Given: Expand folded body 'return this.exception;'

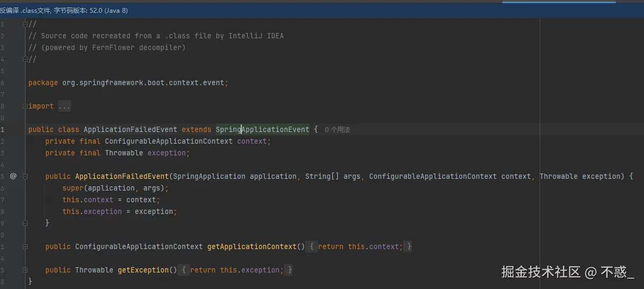Looking at the screenshot, I should pyautogui.click(x=237, y=270).
